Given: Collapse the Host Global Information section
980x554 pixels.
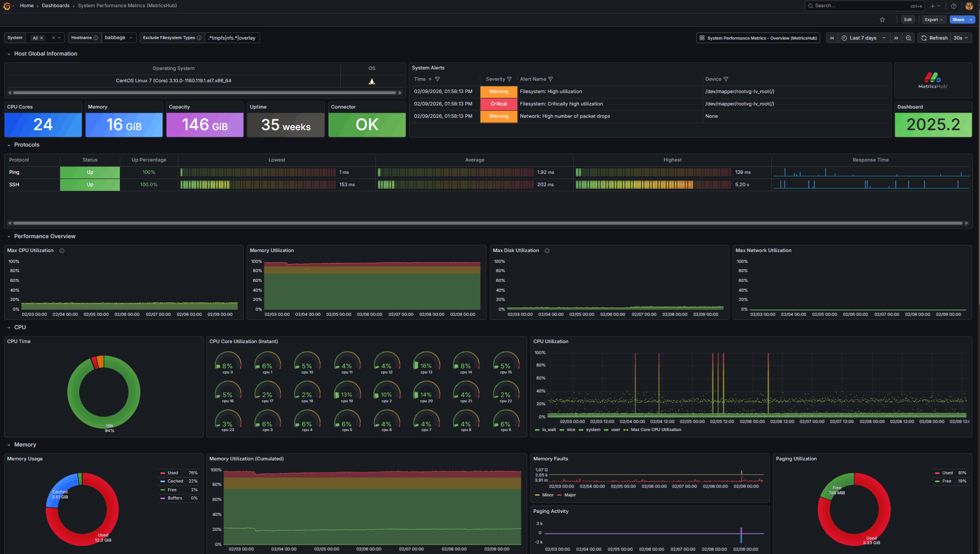Looking at the screenshot, I should pos(8,53).
